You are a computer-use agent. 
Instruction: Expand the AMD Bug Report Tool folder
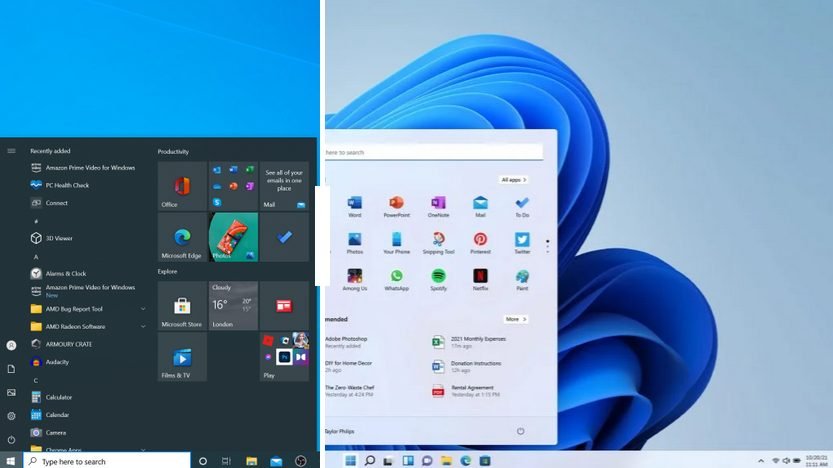coord(88,309)
